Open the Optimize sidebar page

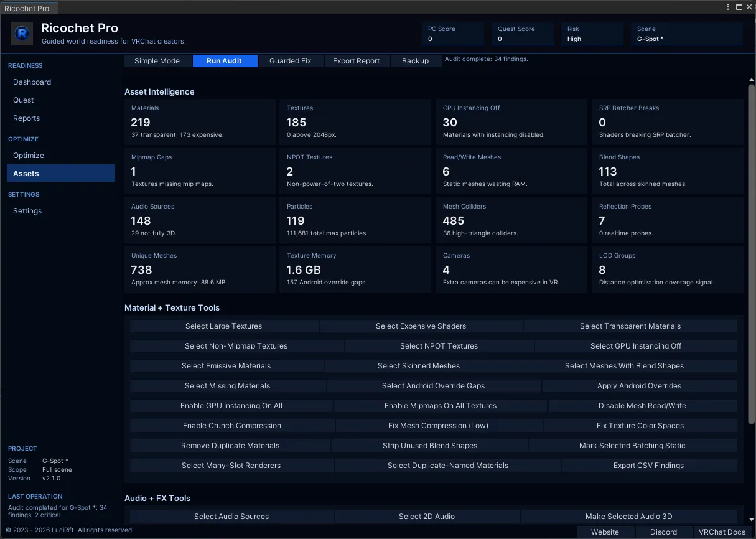tap(61, 156)
